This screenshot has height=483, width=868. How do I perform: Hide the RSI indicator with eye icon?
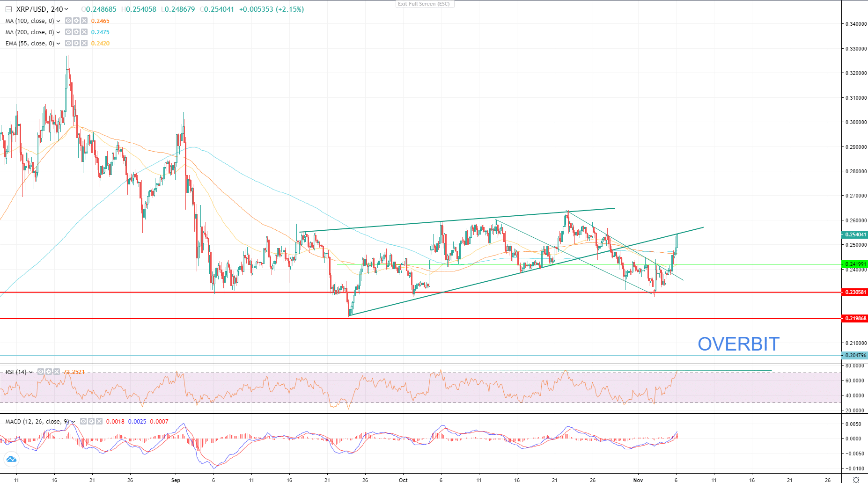[41, 372]
